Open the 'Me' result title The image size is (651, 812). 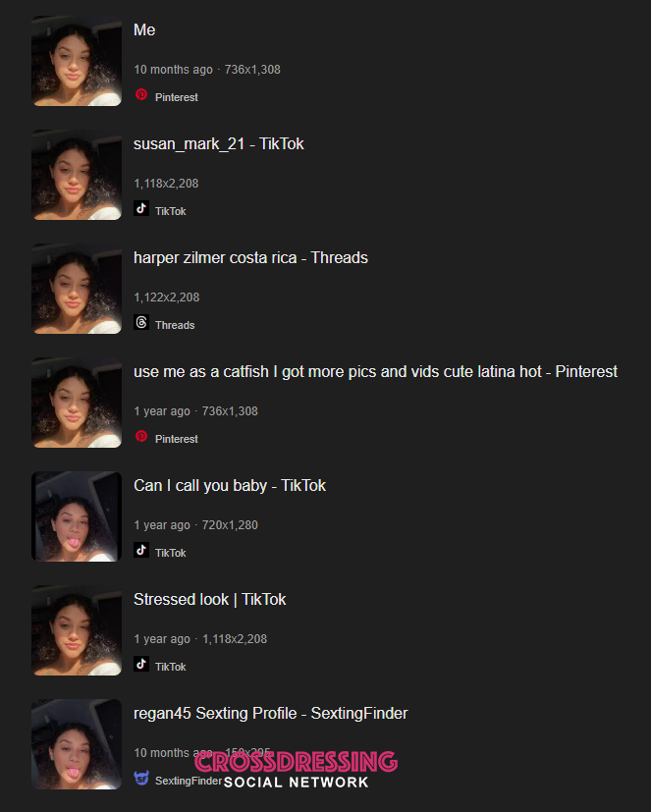click(x=144, y=30)
